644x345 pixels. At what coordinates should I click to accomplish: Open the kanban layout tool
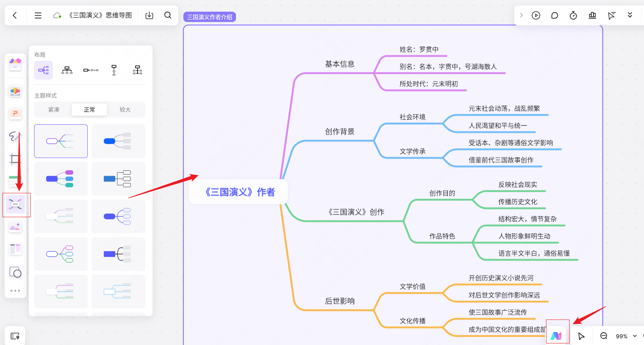click(x=15, y=249)
